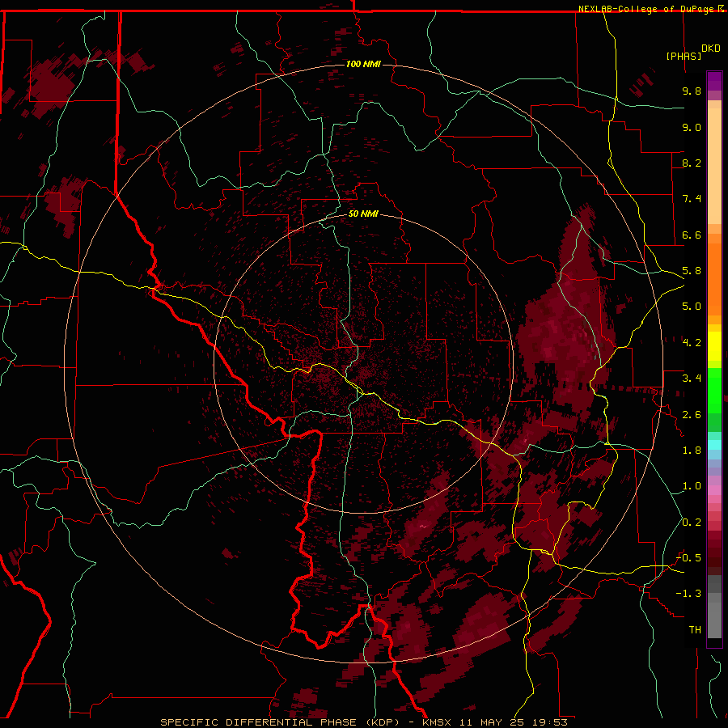Click the 6.6 scale value
This screenshot has width=728, height=728.
[692, 235]
